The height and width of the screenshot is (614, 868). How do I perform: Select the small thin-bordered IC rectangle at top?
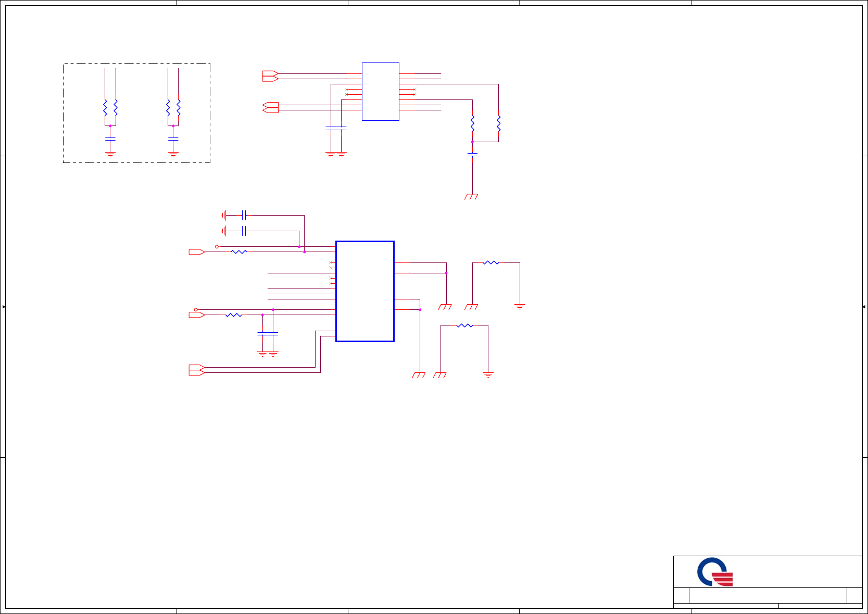pos(381,92)
